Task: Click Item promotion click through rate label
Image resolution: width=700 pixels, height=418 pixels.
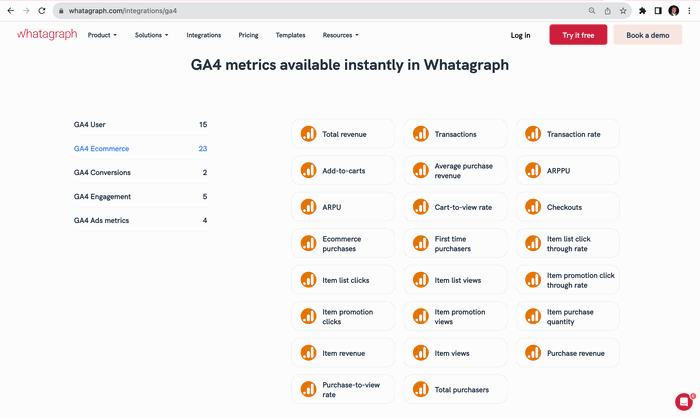Action: pyautogui.click(x=581, y=280)
